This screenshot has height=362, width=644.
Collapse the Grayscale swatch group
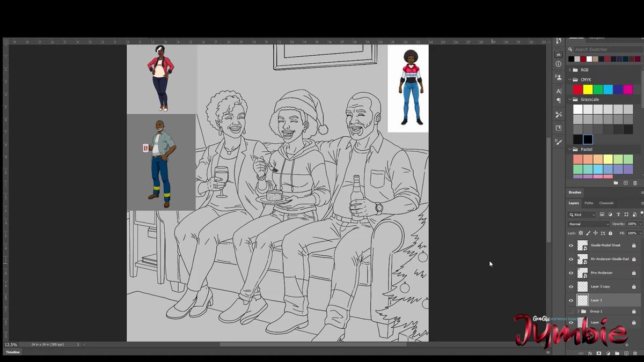tap(569, 99)
